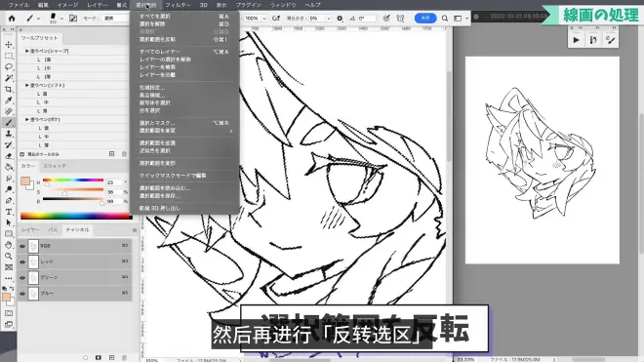Select the Clone Stamp tool
Image resolution: width=644 pixels, height=362 pixels.
coord(9,134)
